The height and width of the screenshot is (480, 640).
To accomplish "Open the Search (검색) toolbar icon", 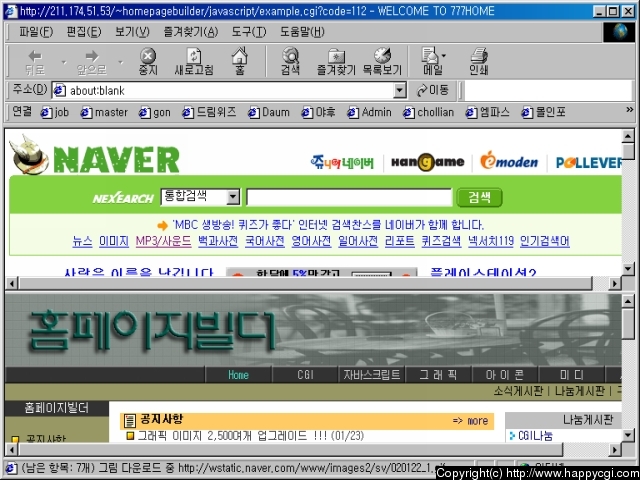I will pyautogui.click(x=290, y=62).
